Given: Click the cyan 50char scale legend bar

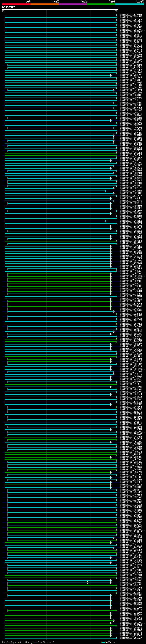Looking at the screenshot, I should coord(103,642).
